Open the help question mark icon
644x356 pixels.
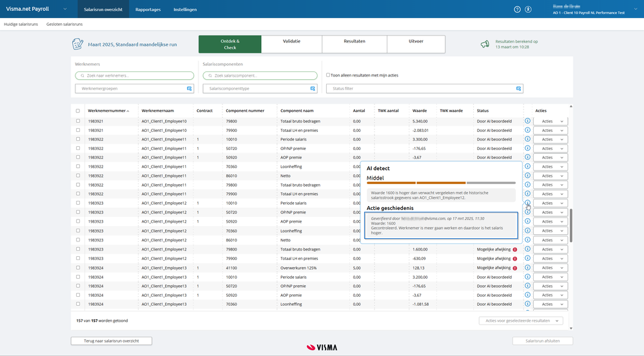517,10
